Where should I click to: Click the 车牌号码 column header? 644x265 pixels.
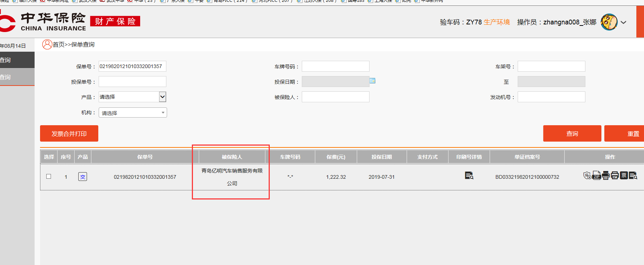(290, 157)
